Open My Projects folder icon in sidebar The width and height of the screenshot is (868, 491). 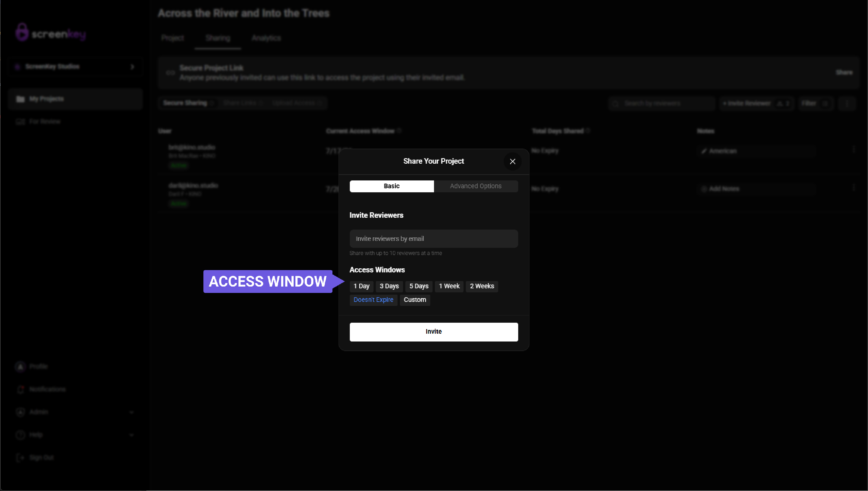coord(21,99)
